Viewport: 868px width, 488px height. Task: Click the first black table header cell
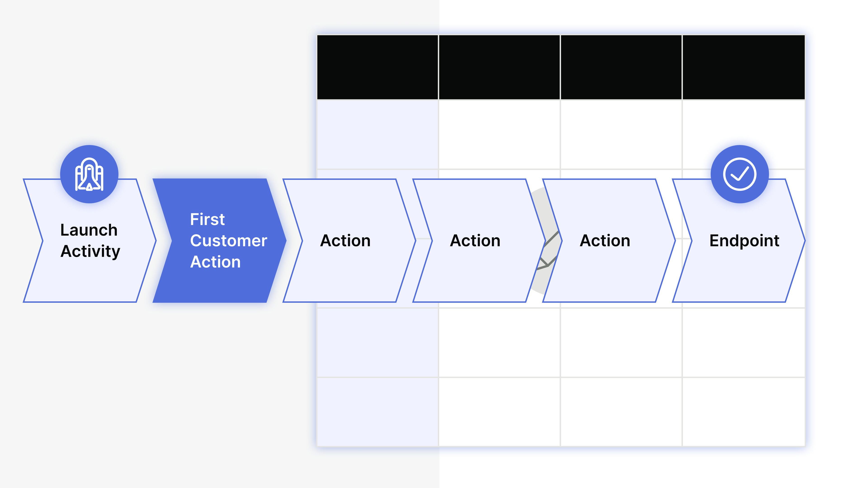[x=377, y=67]
